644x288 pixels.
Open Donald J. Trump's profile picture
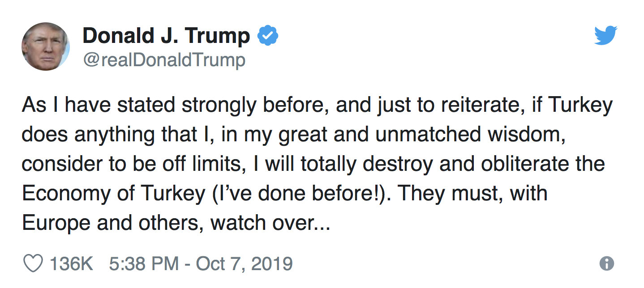(45, 47)
